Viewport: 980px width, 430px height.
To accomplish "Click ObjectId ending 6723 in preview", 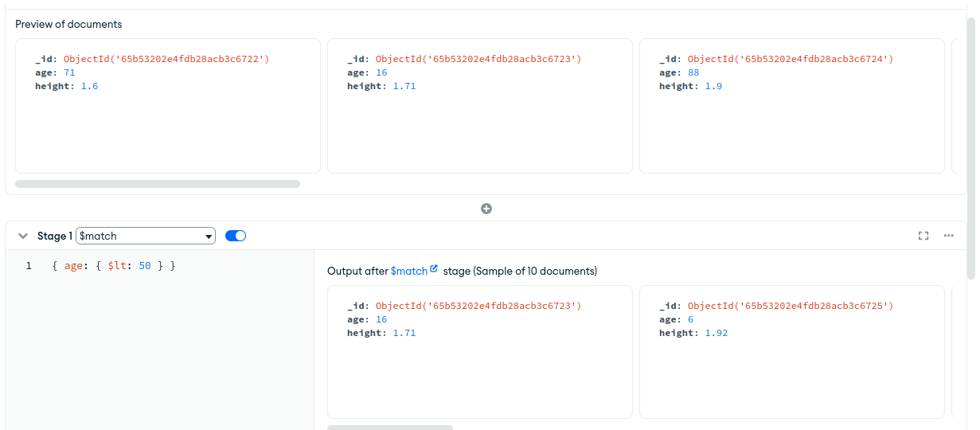I will (x=478, y=59).
